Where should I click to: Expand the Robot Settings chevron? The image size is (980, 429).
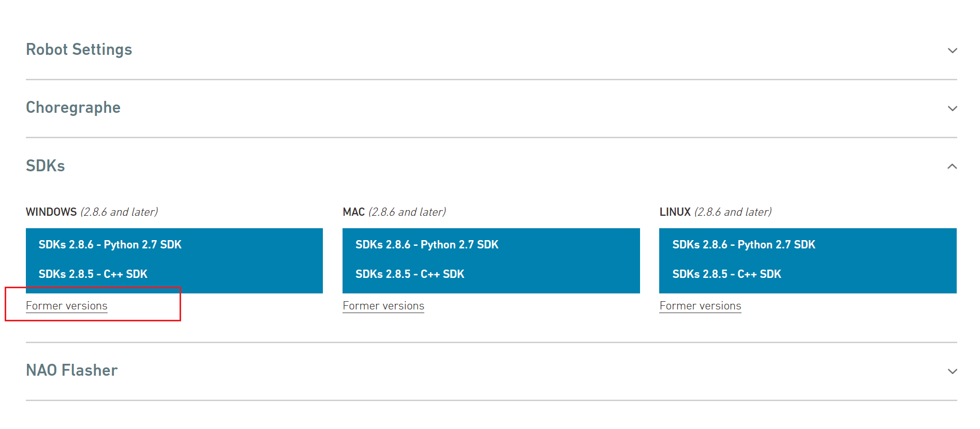[952, 50]
